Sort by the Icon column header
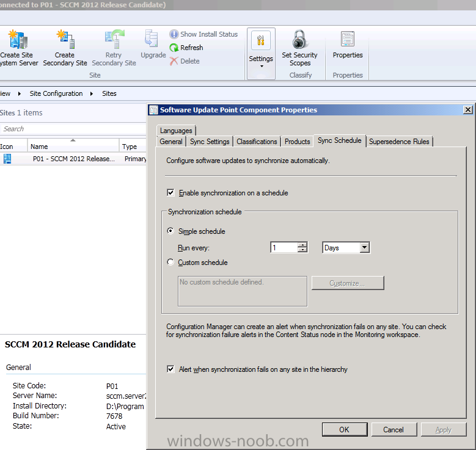476x450 pixels. point(13,145)
